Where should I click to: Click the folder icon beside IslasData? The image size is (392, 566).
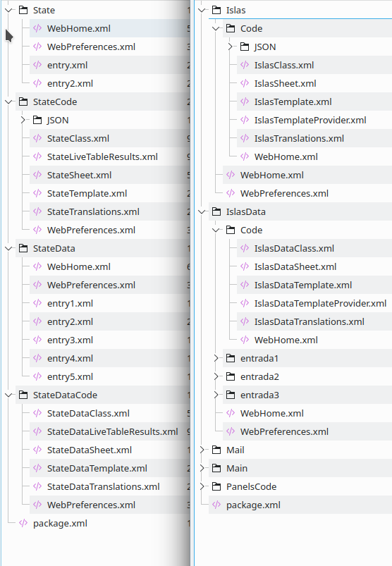click(x=216, y=212)
